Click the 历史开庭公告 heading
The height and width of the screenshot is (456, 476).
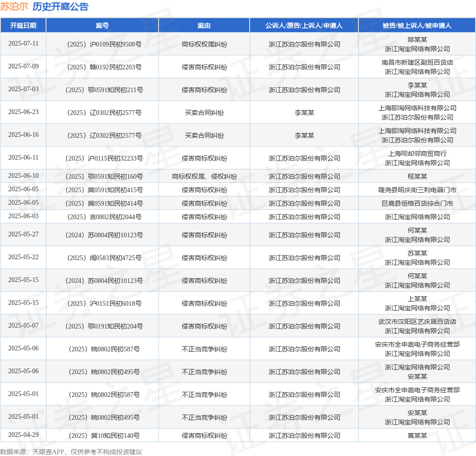[x=60, y=7]
